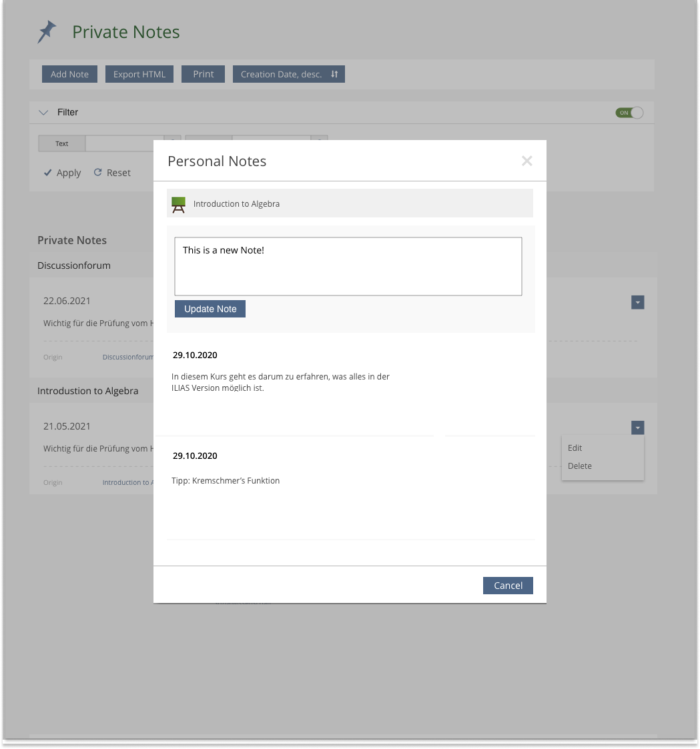
Task: Click the Add Note button
Action: (x=69, y=74)
